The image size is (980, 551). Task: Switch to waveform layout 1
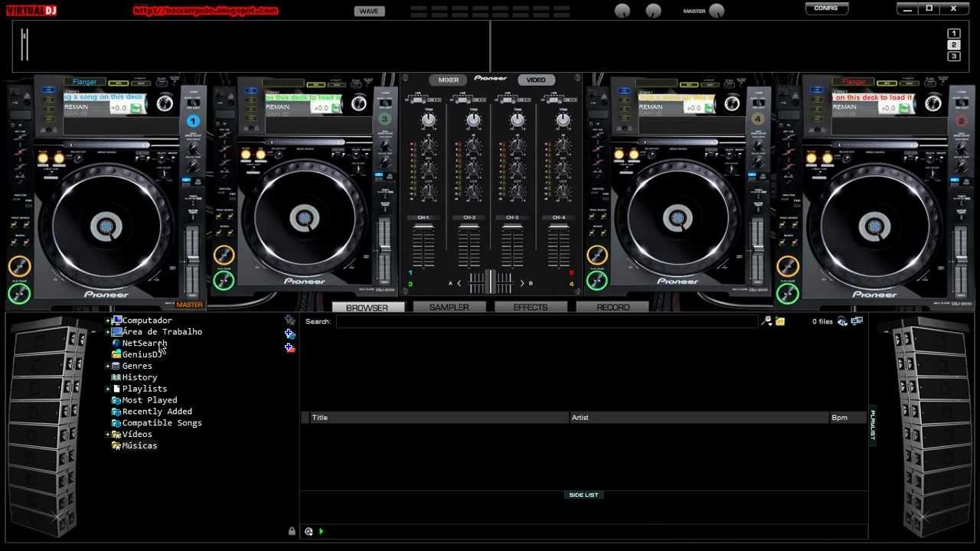pos(953,34)
